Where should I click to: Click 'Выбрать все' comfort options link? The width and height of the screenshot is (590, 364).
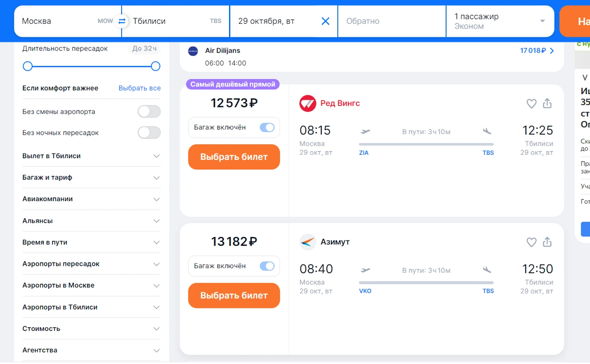pos(139,88)
